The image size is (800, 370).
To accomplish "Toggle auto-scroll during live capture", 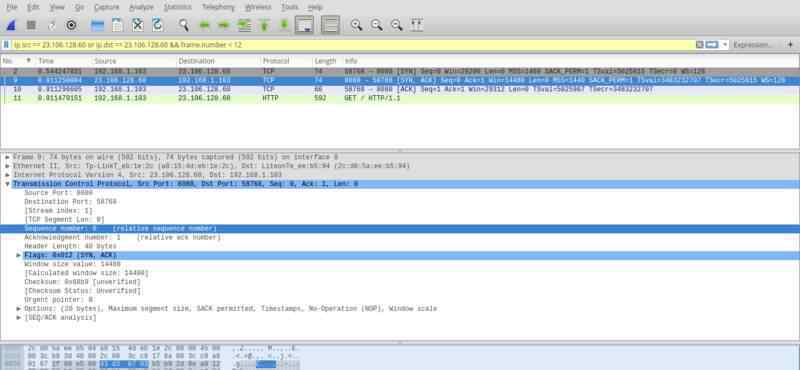I will [x=305, y=25].
